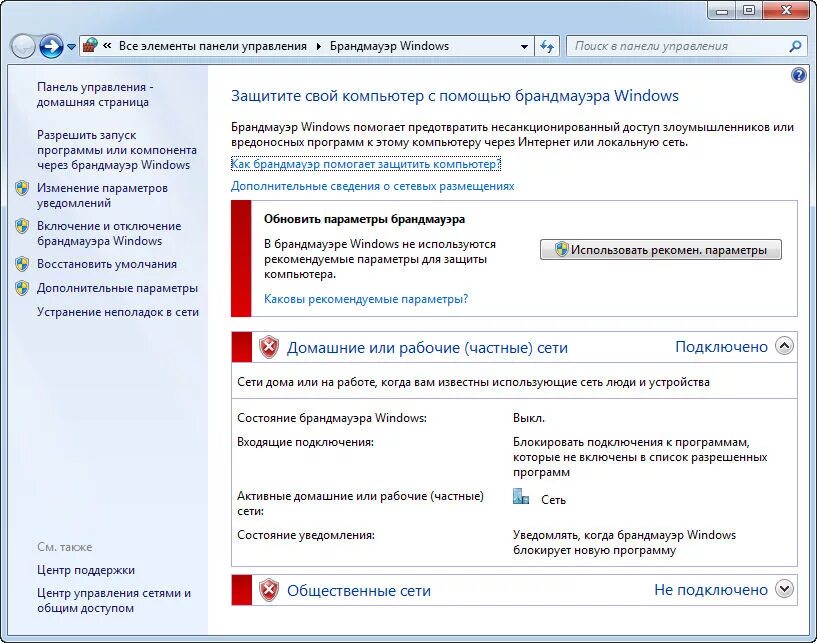This screenshot has width=817, height=643.
Task: Click the Back navigation arrow button
Action: (22, 46)
